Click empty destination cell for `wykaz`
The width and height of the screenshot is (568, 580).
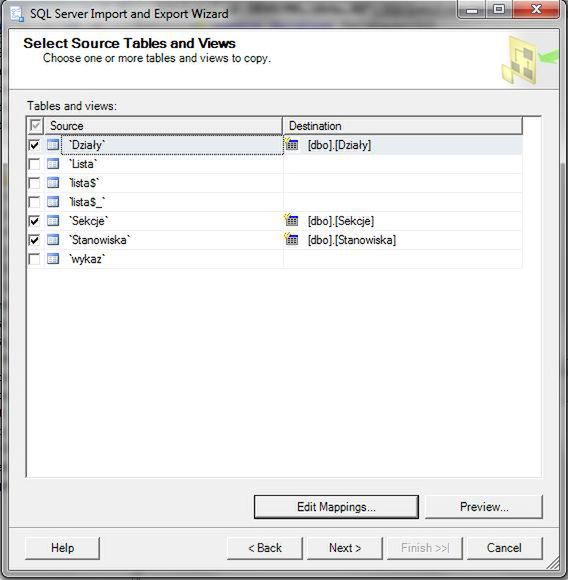(403, 259)
